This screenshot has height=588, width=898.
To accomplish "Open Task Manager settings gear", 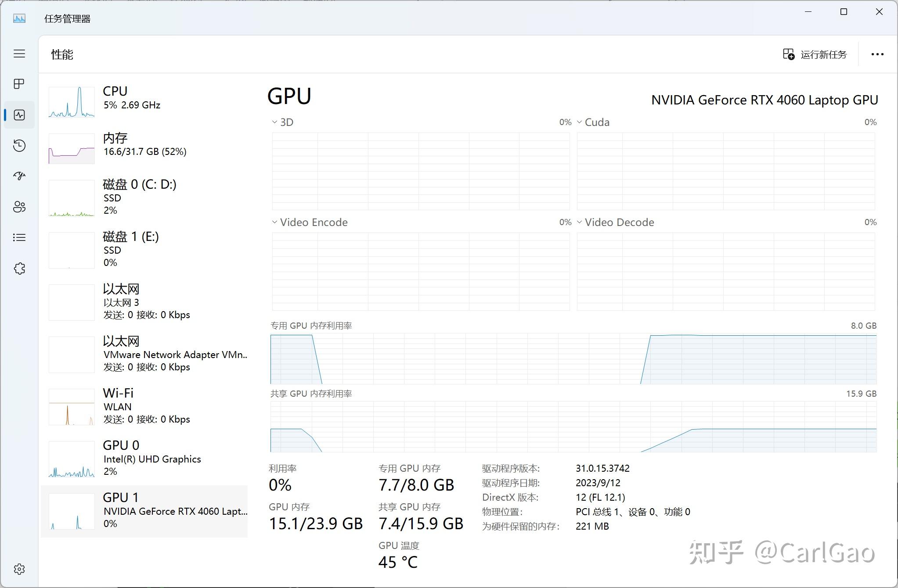I will 19,569.
